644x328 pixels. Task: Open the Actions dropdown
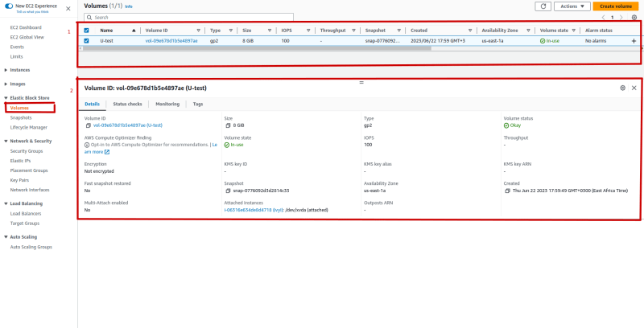pyautogui.click(x=572, y=6)
